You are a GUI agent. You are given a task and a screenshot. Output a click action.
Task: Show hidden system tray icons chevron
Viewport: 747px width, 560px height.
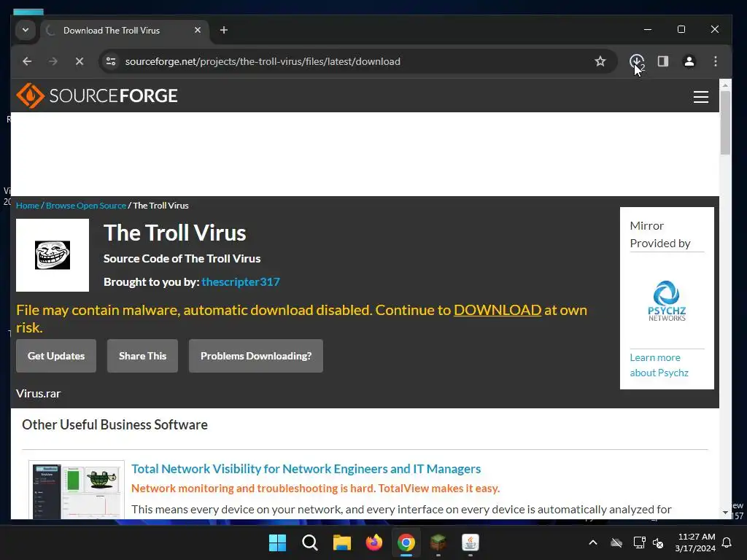593,542
